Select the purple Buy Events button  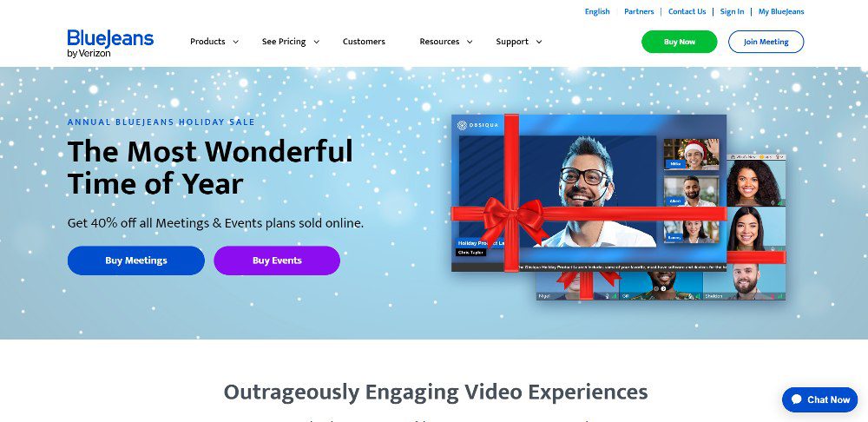tap(277, 260)
